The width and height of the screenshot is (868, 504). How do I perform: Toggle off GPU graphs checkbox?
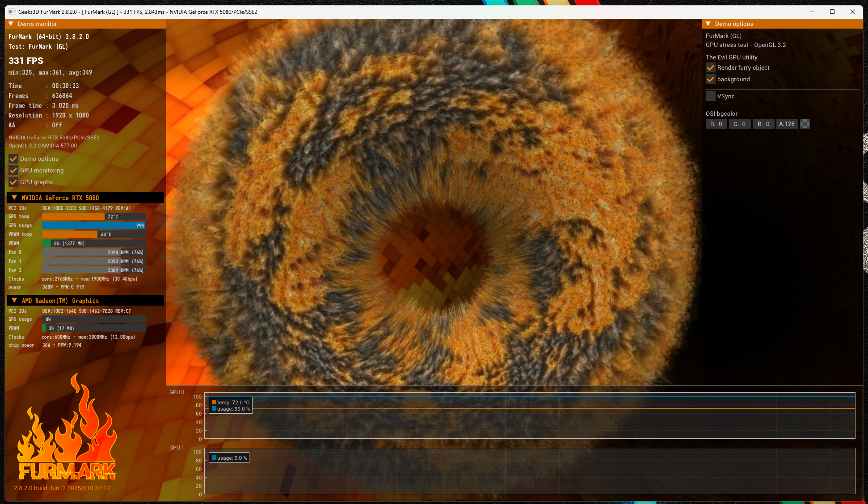pyautogui.click(x=13, y=182)
